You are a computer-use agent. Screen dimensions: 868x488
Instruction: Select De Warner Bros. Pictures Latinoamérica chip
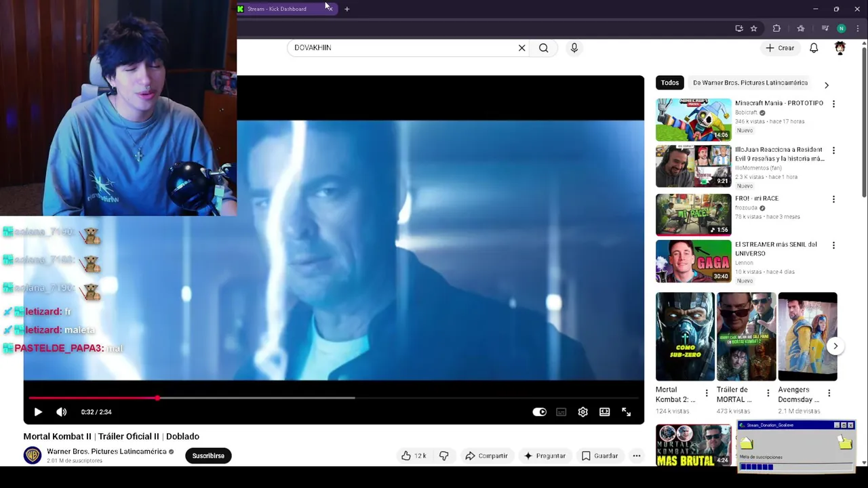tap(750, 83)
